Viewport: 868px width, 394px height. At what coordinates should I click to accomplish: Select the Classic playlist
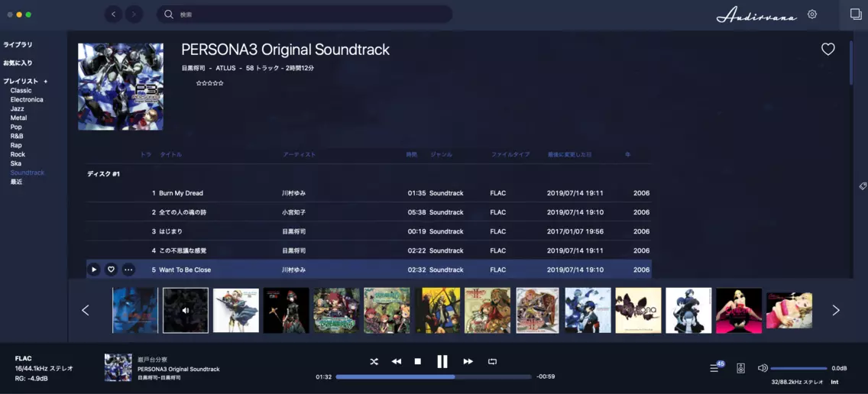(x=21, y=90)
